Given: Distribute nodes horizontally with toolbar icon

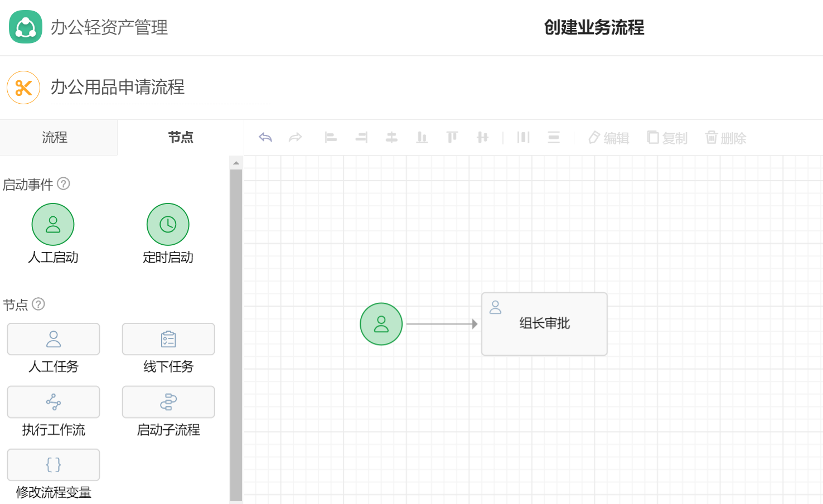Looking at the screenshot, I should coord(523,137).
